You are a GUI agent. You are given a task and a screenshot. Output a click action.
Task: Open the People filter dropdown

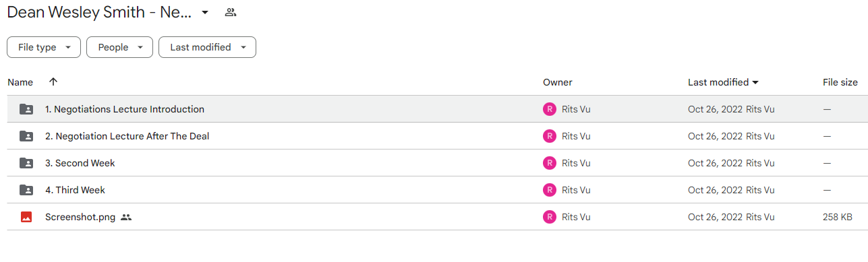(120, 47)
